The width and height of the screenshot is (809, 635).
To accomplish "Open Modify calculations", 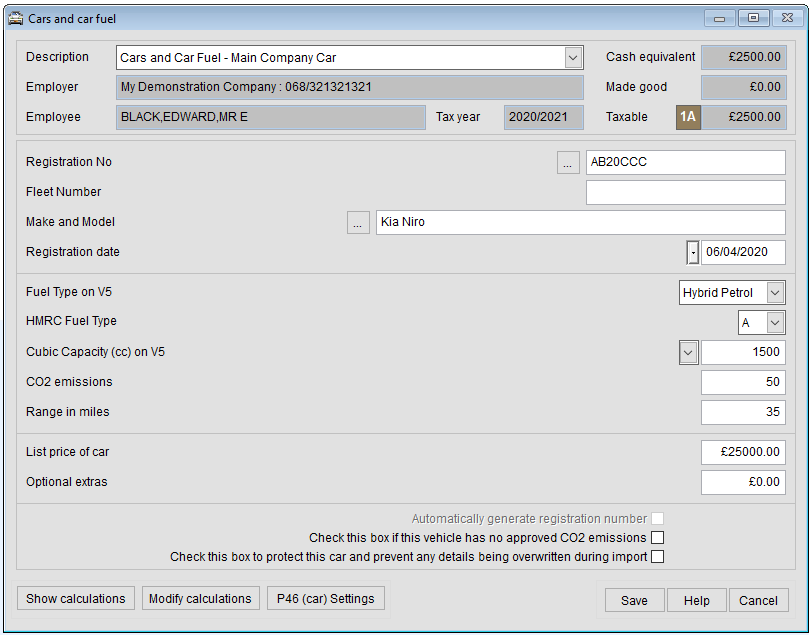I will (200, 598).
